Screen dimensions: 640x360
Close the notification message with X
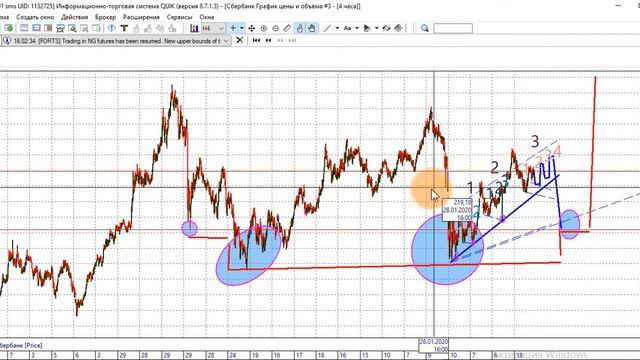(x=240, y=40)
